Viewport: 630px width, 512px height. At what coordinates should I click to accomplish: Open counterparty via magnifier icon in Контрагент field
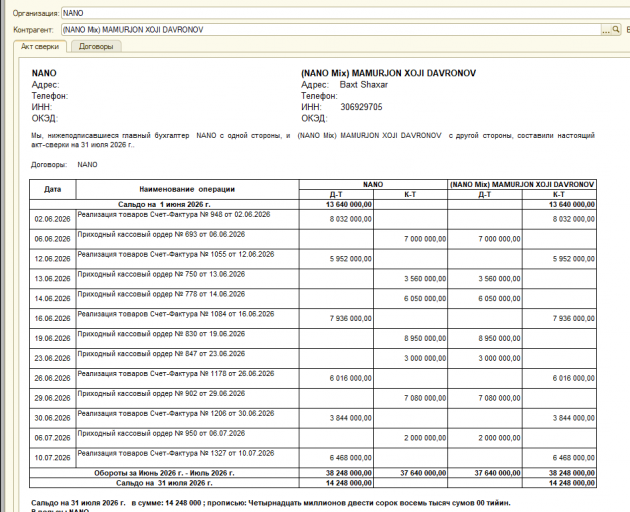point(616,30)
